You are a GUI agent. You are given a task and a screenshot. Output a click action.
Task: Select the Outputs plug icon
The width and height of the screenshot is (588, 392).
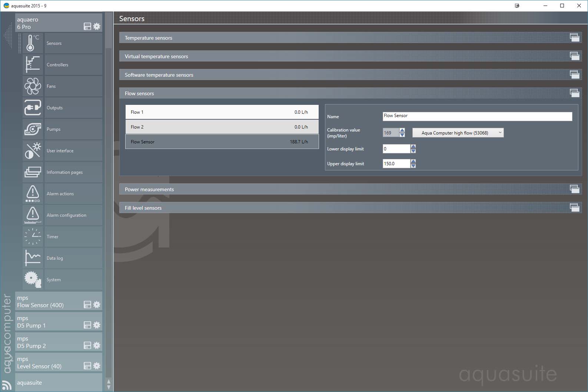click(33, 108)
